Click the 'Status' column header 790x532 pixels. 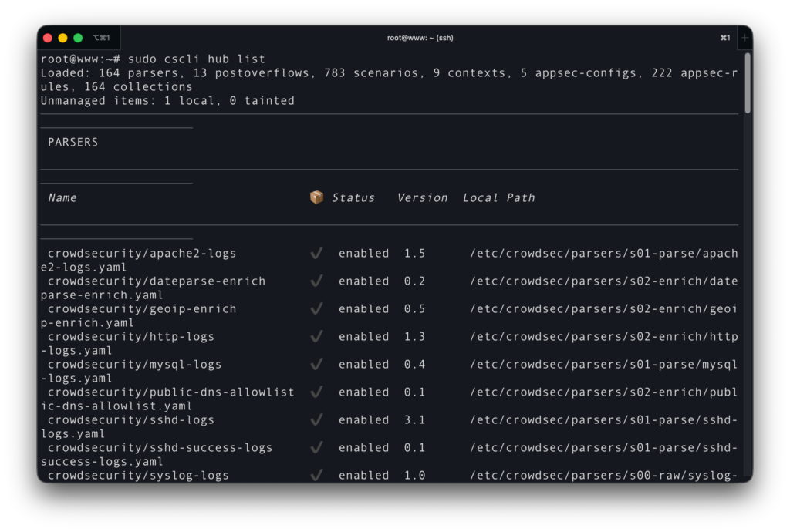tap(353, 198)
